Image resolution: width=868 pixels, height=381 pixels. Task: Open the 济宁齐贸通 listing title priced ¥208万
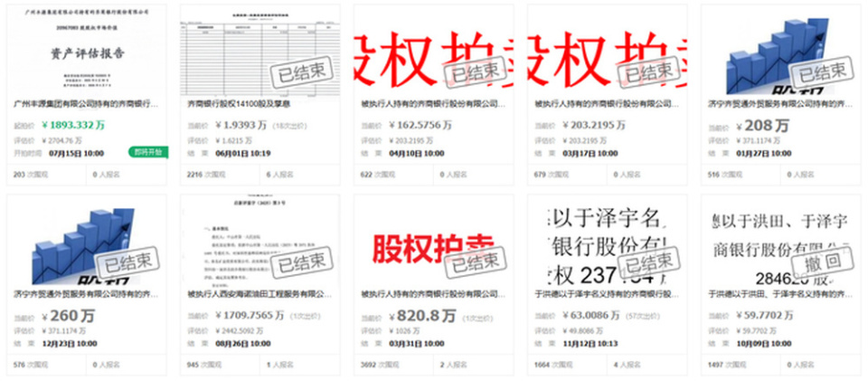781,103
